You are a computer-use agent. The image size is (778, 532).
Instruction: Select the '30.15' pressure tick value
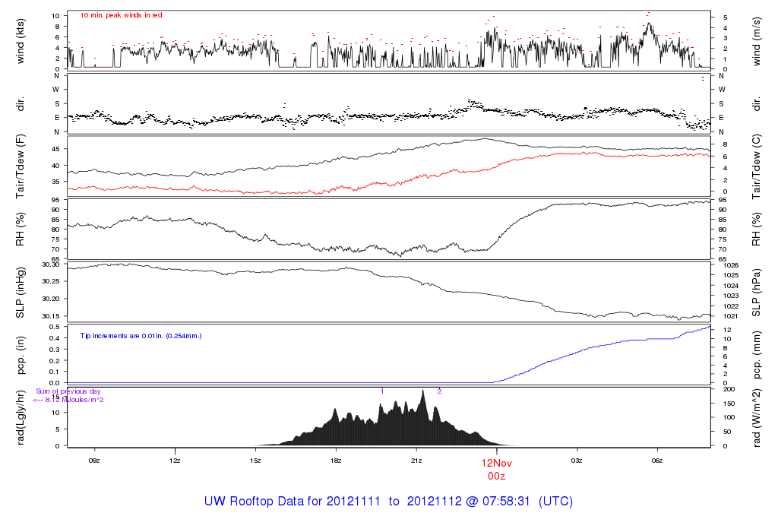pyautogui.click(x=51, y=316)
